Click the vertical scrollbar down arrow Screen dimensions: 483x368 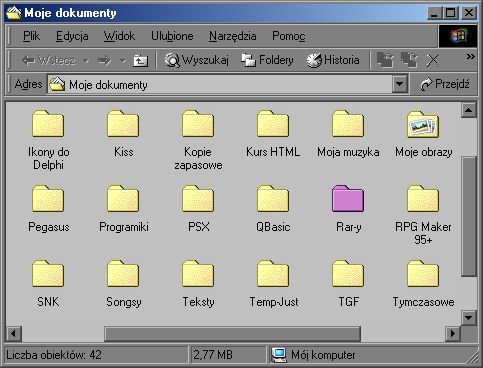pyautogui.click(x=468, y=318)
